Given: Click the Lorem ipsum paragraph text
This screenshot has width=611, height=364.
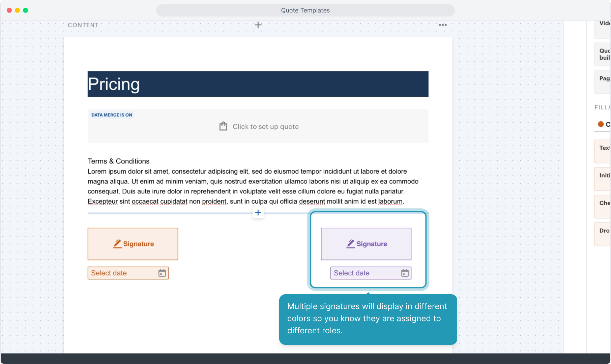Looking at the screenshot, I should click(253, 186).
